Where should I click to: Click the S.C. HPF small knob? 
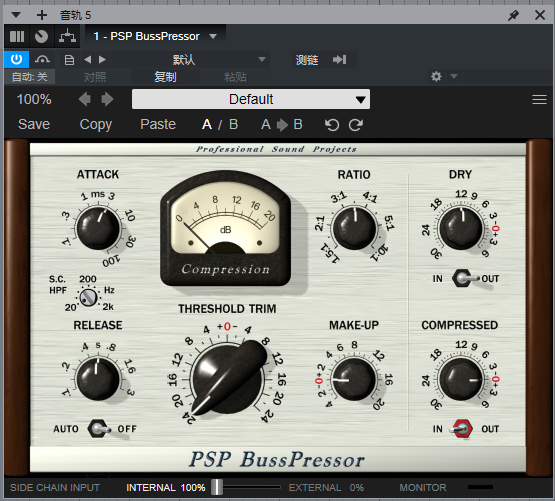(88, 297)
